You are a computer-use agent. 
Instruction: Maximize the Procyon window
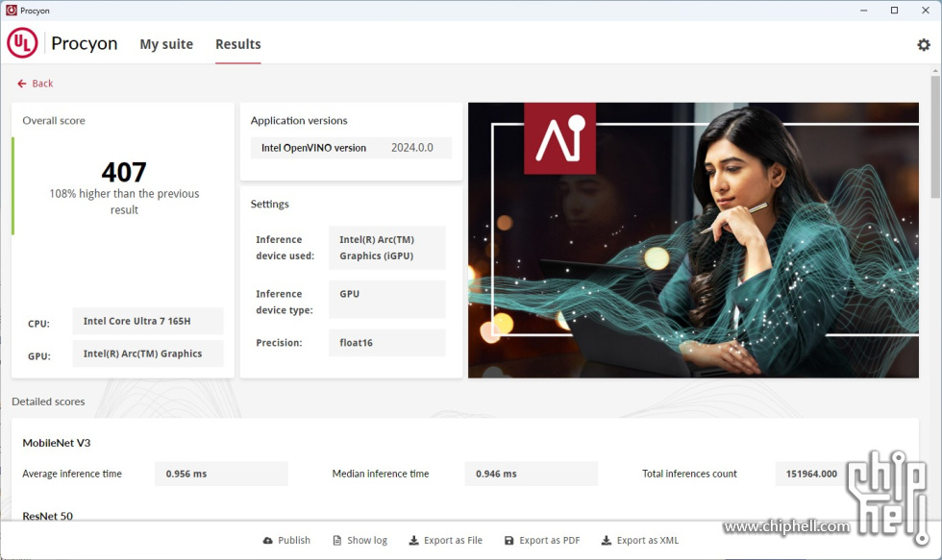point(895,11)
